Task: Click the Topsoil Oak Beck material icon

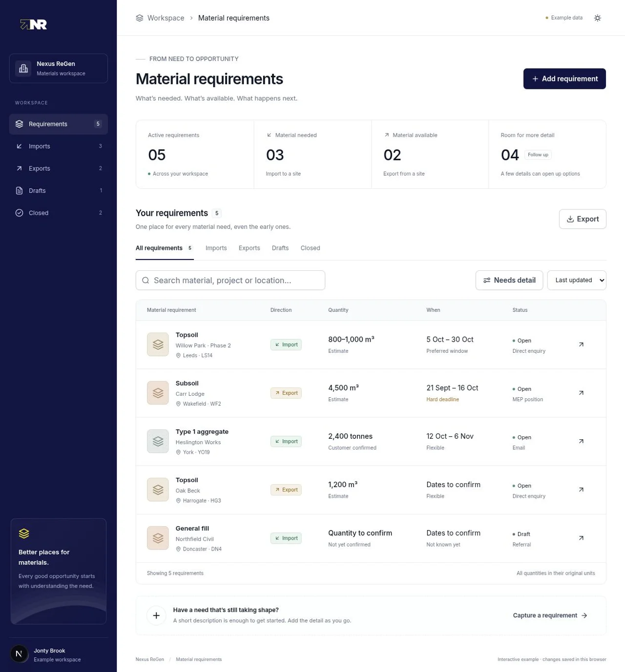Action: click(158, 489)
